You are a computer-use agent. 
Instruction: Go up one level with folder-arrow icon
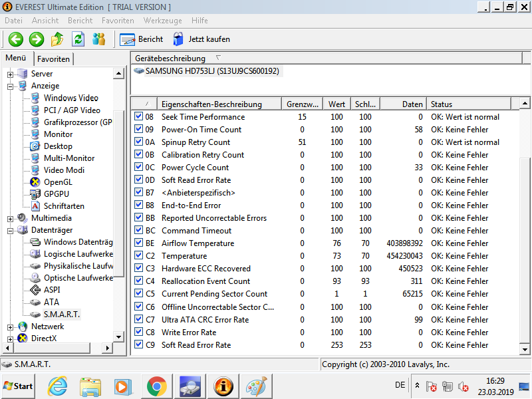(x=57, y=39)
